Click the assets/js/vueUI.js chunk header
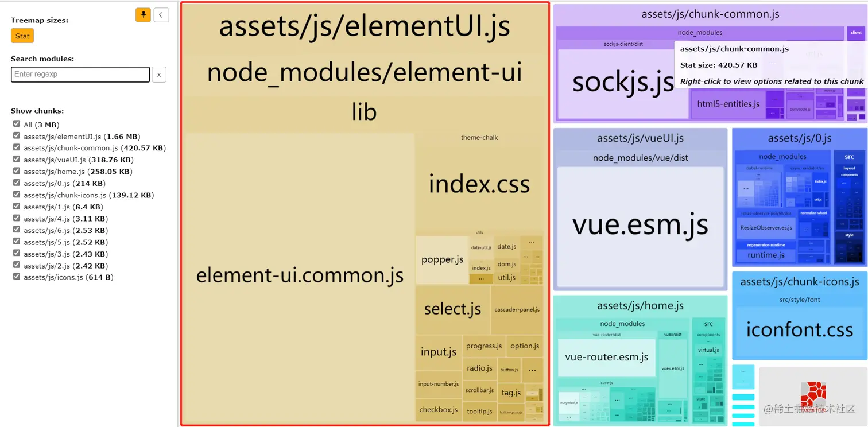This screenshot has height=427, width=868. tap(640, 138)
